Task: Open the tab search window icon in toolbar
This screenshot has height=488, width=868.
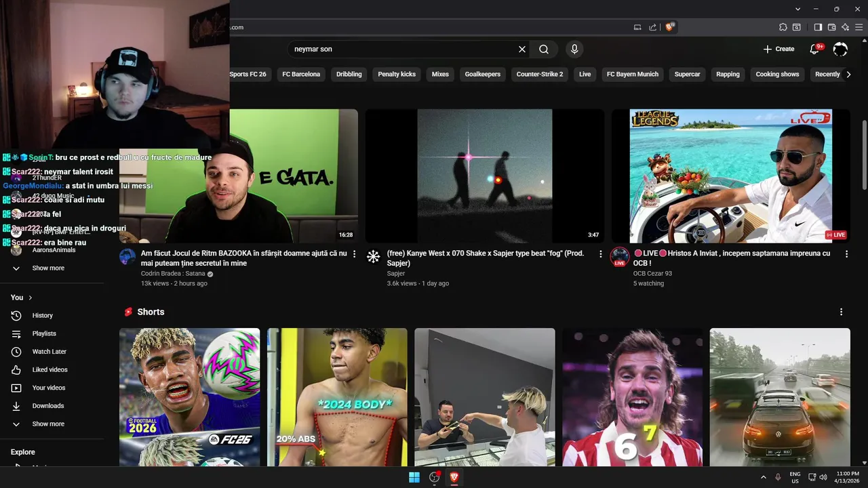Action: pos(797,27)
